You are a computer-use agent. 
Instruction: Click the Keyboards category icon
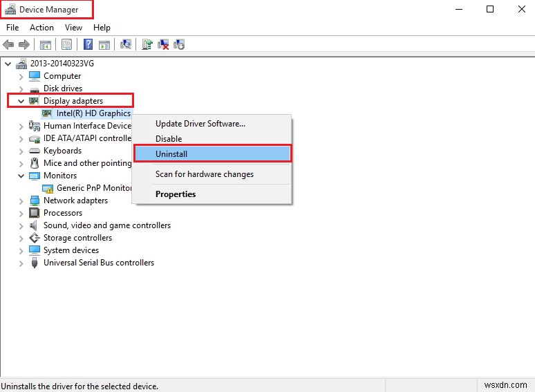click(x=35, y=151)
